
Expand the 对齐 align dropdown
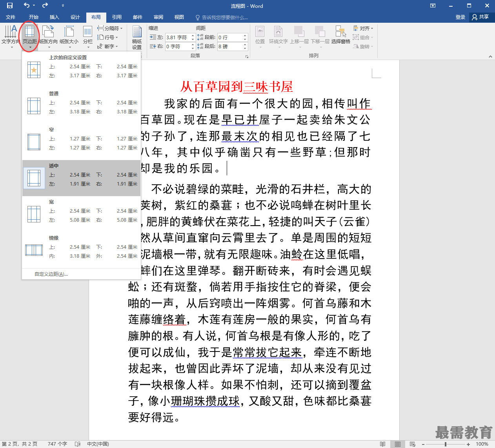363,28
